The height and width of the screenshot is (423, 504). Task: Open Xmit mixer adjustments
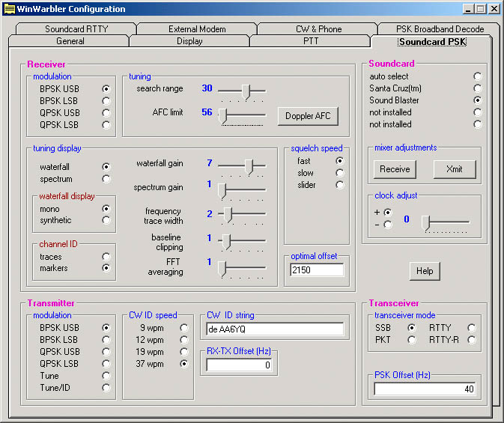tap(454, 169)
